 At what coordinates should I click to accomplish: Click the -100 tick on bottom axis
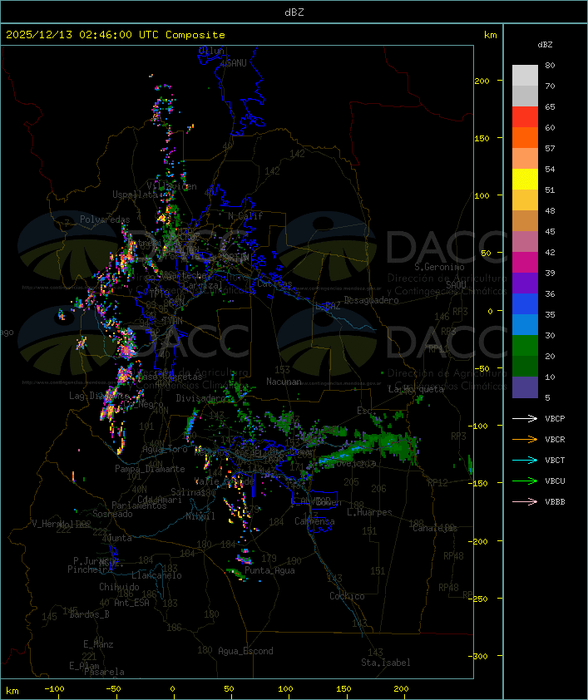point(54,689)
